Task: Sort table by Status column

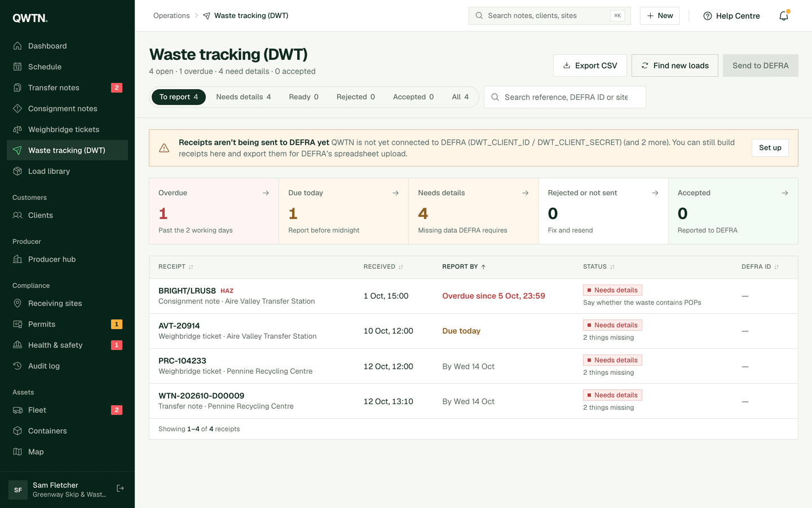Action: [599, 267]
